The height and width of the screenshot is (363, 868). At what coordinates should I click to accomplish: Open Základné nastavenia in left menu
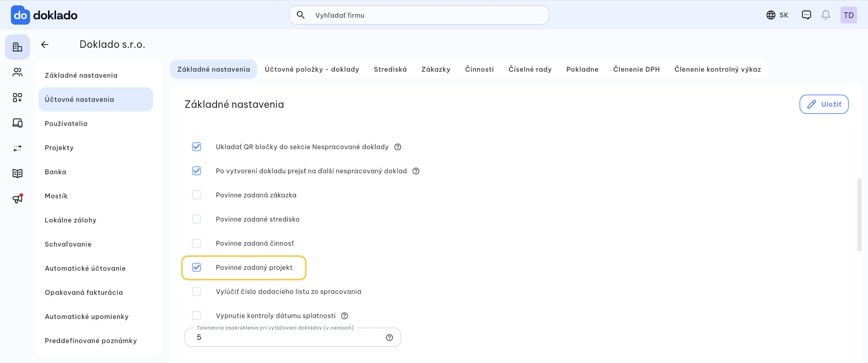pos(96,75)
